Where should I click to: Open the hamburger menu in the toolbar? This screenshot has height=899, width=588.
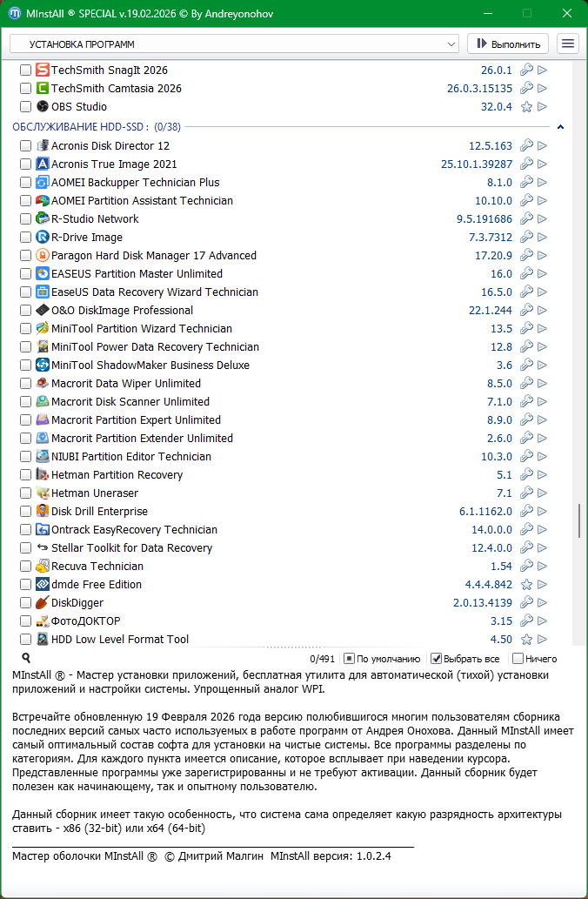pyautogui.click(x=568, y=44)
